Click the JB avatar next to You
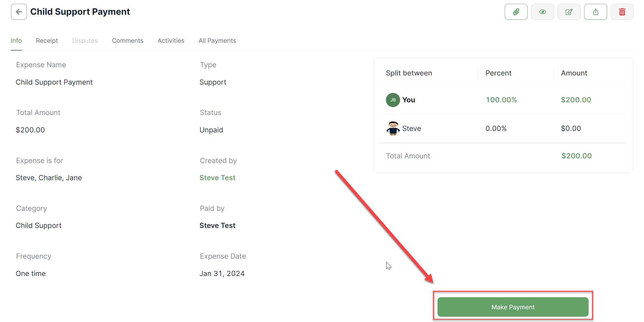Viewport: 644px width, 322px height. (393, 100)
